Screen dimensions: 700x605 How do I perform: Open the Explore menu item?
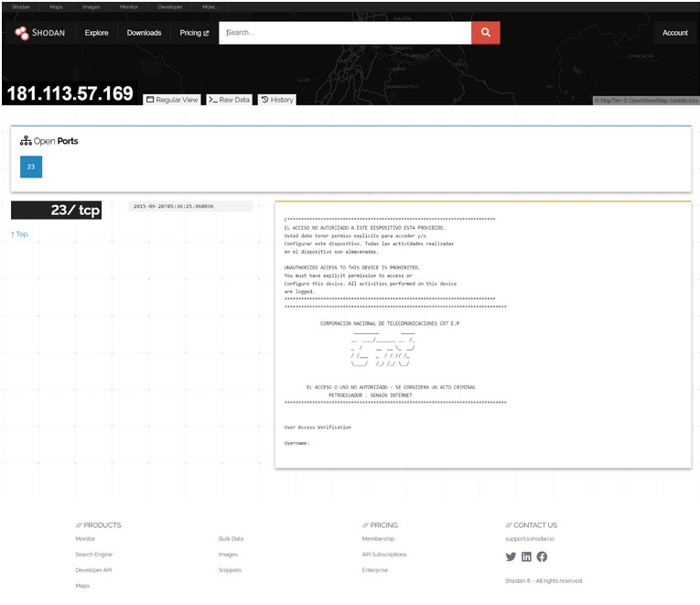coord(96,33)
